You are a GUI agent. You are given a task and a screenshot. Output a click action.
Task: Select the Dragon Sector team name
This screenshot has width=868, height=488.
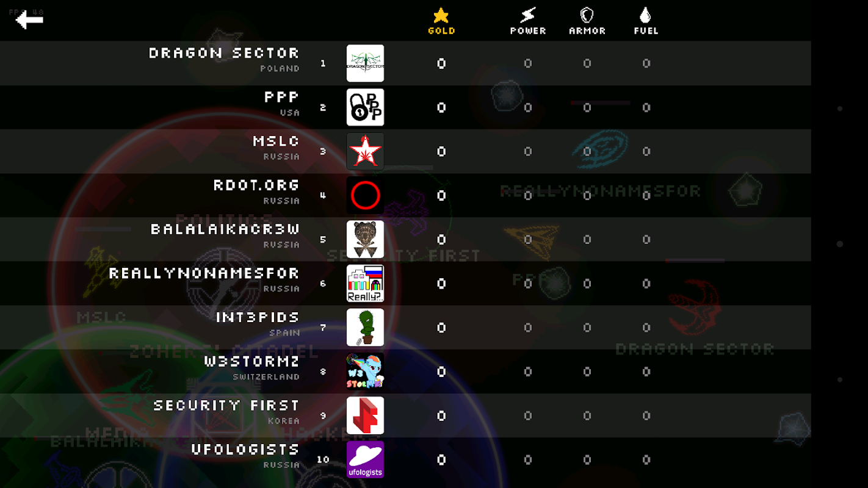click(224, 53)
